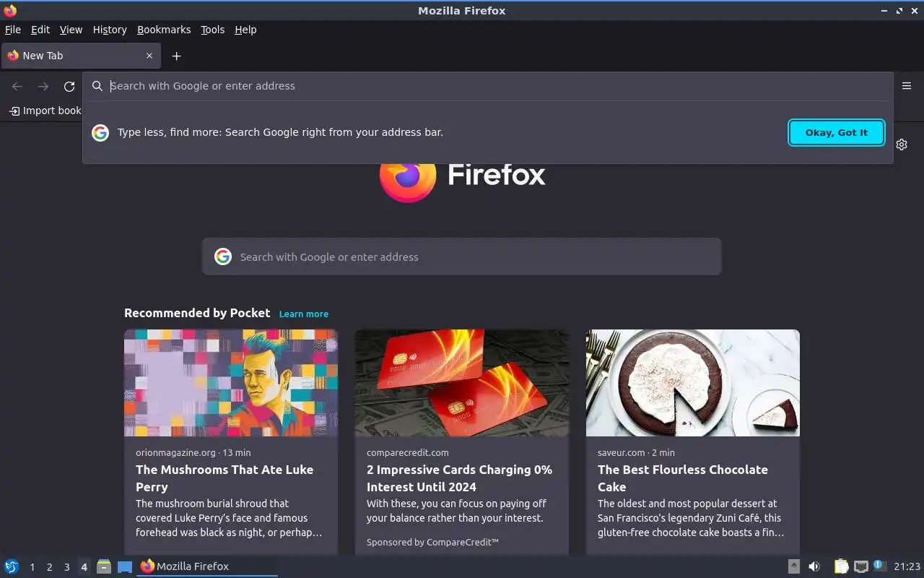Viewport: 924px width, 578px height.
Task: Open the taskbar start menu icon
Action: pos(12,566)
